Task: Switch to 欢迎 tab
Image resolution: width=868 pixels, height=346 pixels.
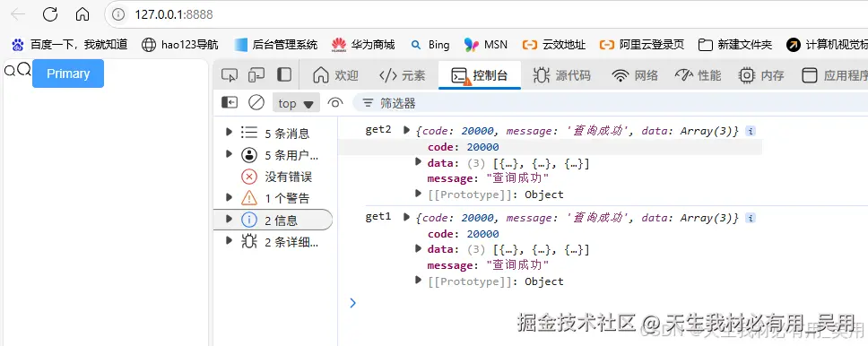Action: pos(335,75)
